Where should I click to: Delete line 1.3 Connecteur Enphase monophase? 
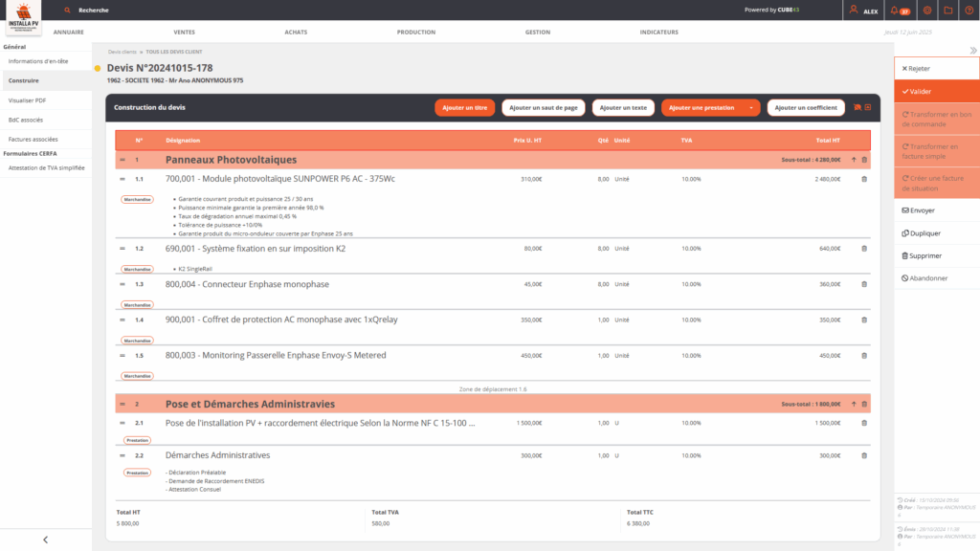[864, 284]
